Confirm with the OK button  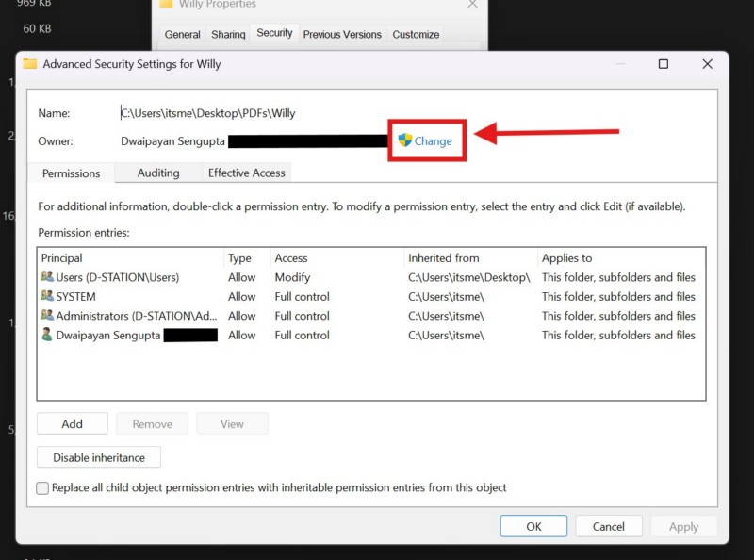tap(533, 527)
